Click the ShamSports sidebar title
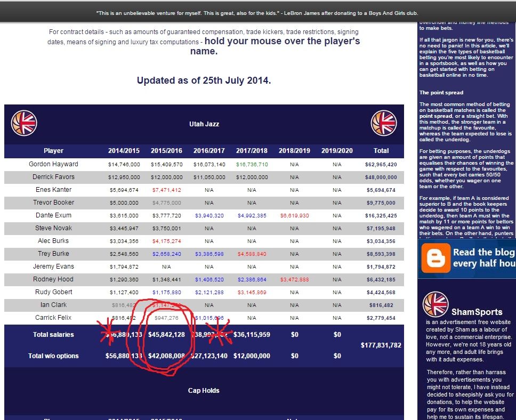The height and width of the screenshot is (420, 516). click(x=477, y=312)
